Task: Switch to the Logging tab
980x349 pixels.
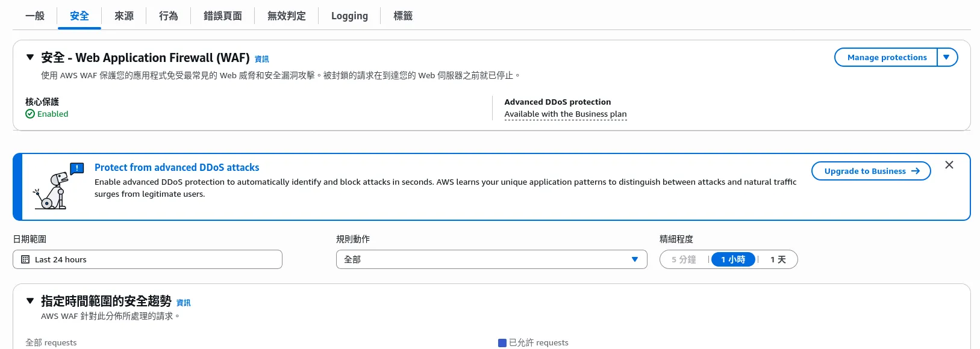Action: (x=349, y=16)
